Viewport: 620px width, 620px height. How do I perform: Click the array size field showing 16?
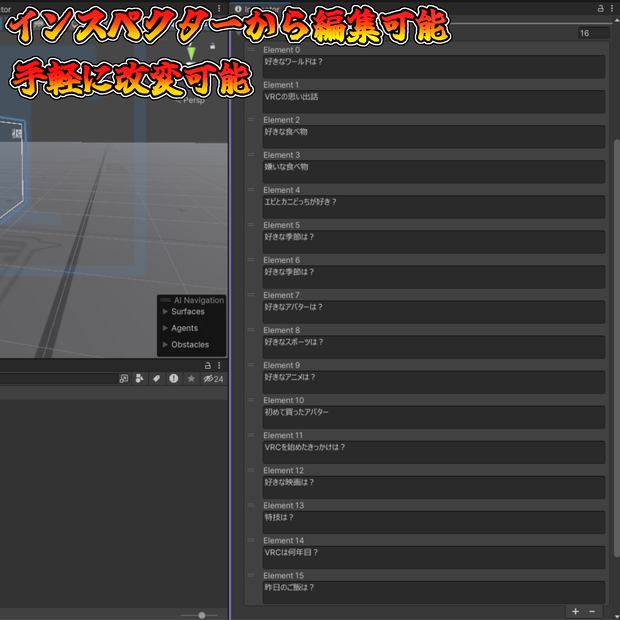[x=594, y=33]
